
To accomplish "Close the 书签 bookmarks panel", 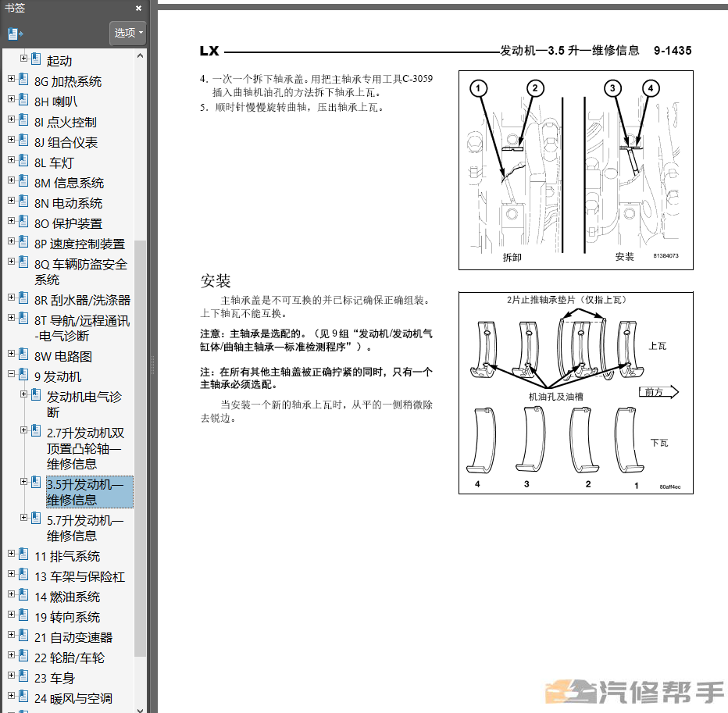I will pos(138,8).
